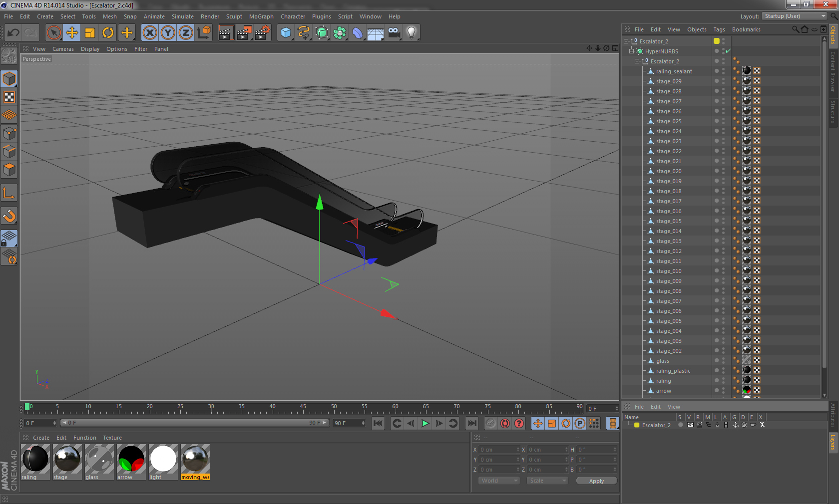Toggle visibility dots for raling_sealant
This screenshot has height=504, width=839.
coord(723,71)
